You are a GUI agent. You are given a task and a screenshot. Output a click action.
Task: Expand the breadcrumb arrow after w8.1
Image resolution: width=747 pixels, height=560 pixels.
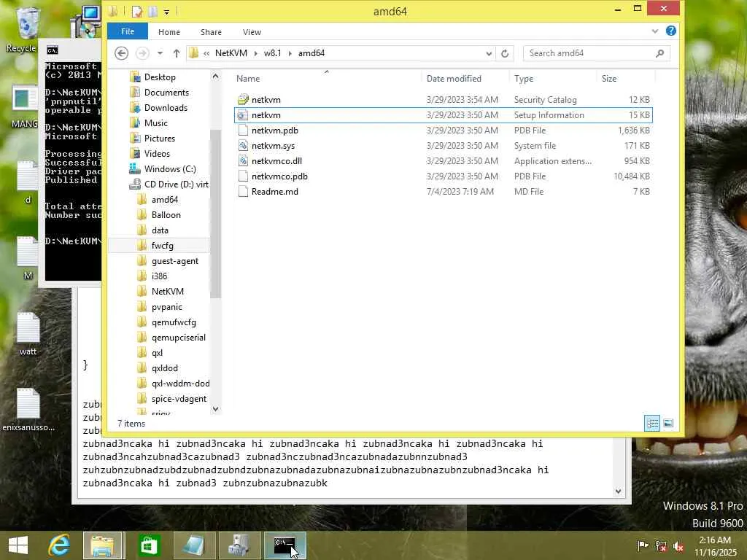pyautogui.click(x=290, y=53)
